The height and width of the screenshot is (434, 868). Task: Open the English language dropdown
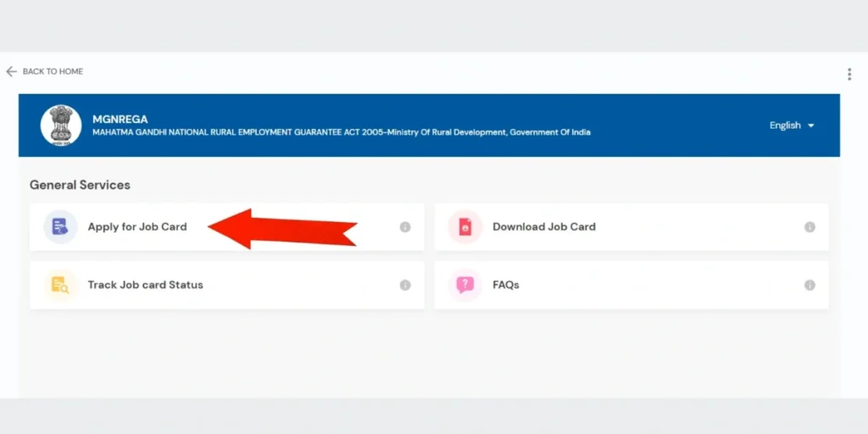pyautogui.click(x=792, y=125)
